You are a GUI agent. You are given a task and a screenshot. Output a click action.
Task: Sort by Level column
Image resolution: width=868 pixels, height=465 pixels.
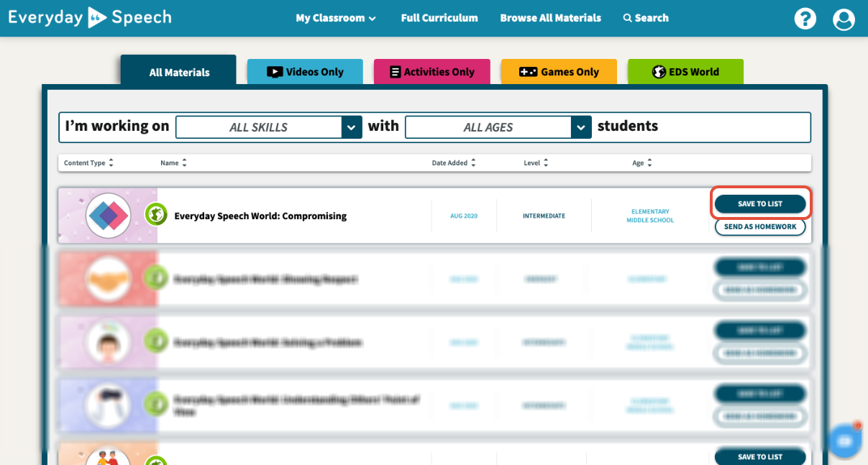click(x=536, y=163)
